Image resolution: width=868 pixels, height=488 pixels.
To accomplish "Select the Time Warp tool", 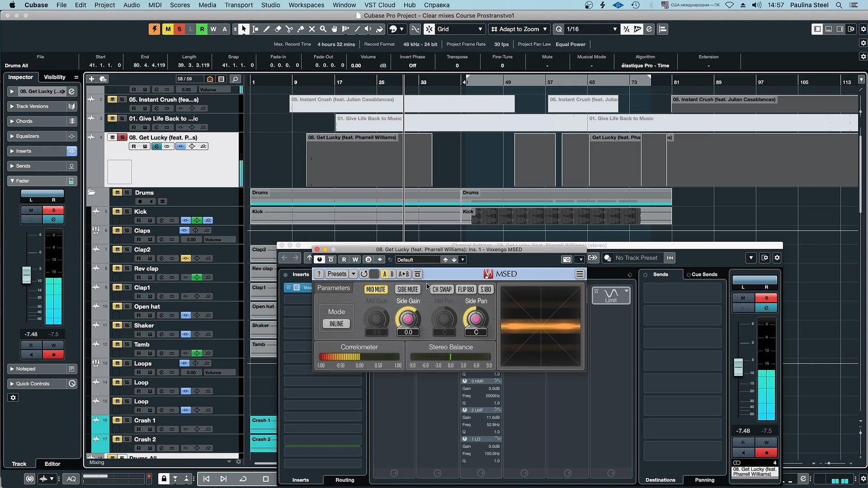I will (346, 29).
